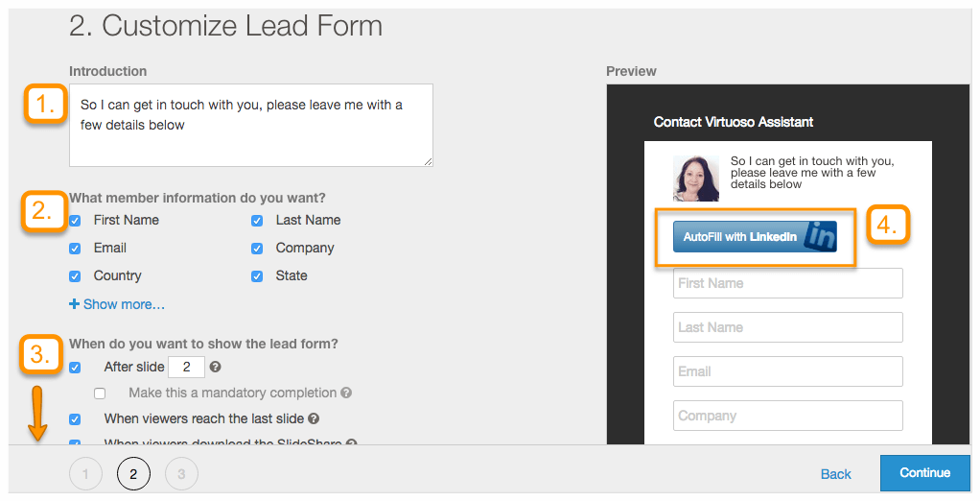Go to step 3 circle

tap(181, 474)
